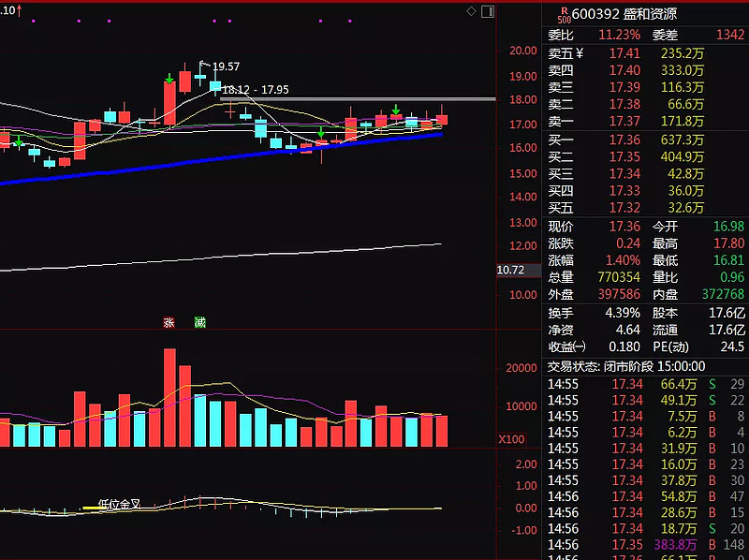Select the 买一 volume 637.3万
This screenshot has width=749, height=560.
[x=683, y=140]
